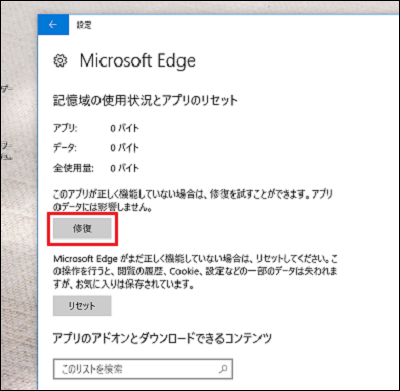Select the アプリのアドオンとダウンロードできるコンテンツ heading
The height and width of the screenshot is (391, 400).
click(162, 339)
